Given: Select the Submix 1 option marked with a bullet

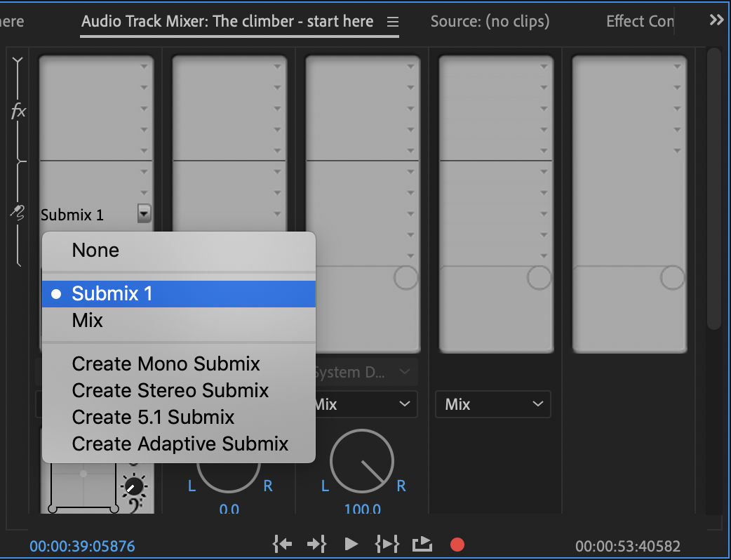Looking at the screenshot, I should pos(111,293).
